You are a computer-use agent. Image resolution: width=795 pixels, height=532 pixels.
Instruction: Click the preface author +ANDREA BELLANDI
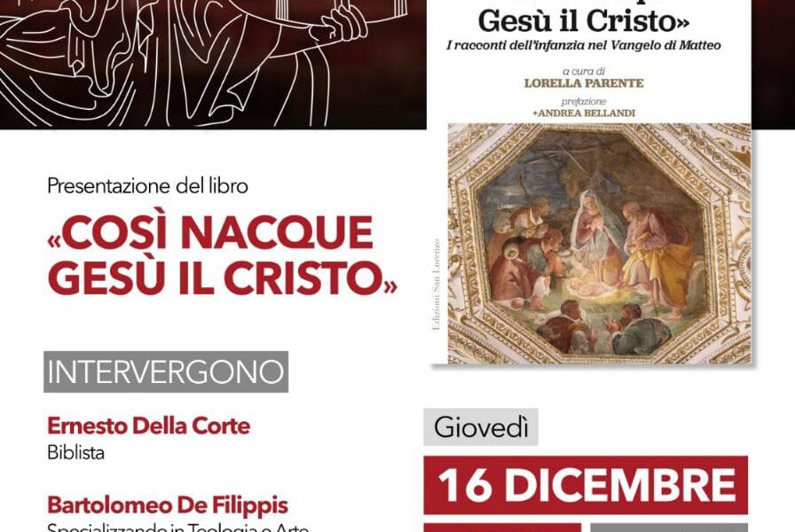pos(584,113)
